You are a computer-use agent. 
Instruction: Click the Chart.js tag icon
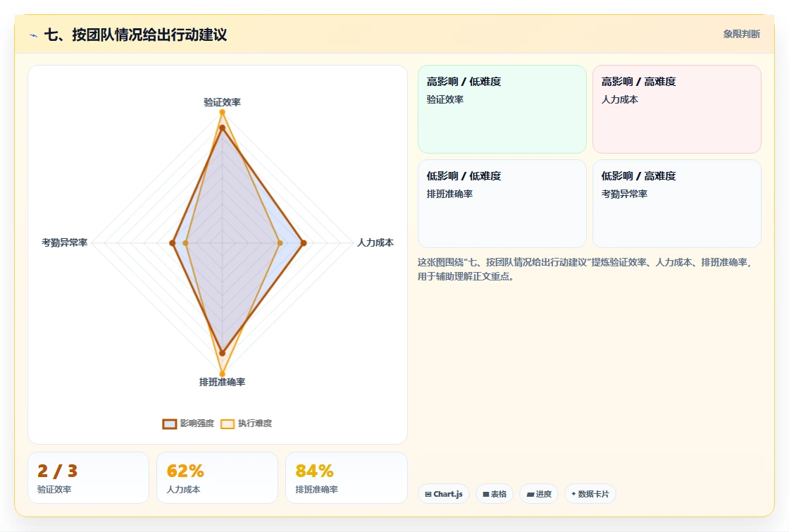(x=428, y=494)
